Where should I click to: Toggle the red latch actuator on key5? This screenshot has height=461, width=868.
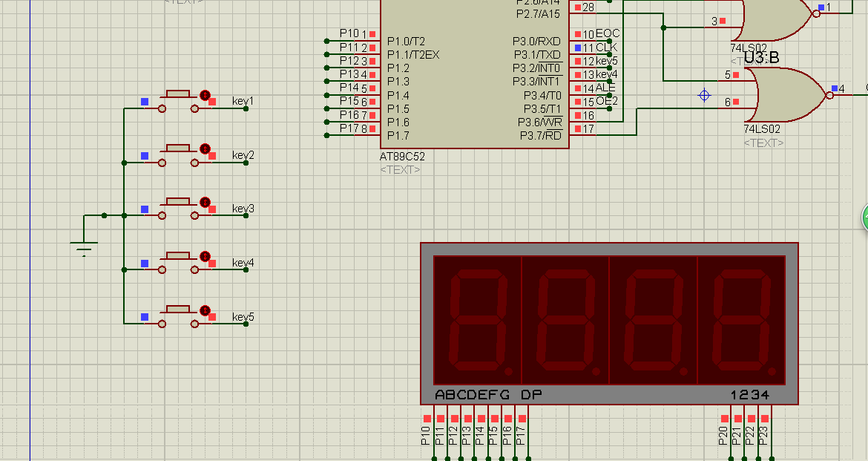pos(205,310)
